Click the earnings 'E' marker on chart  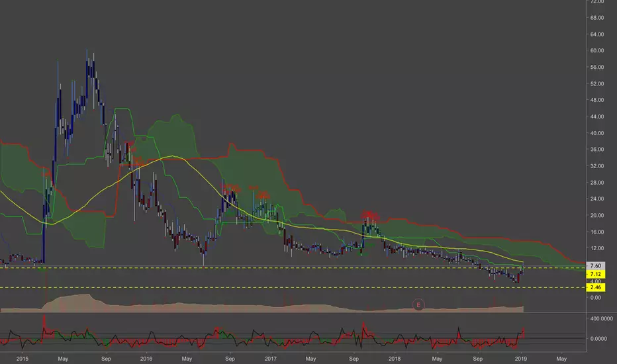[418, 304]
